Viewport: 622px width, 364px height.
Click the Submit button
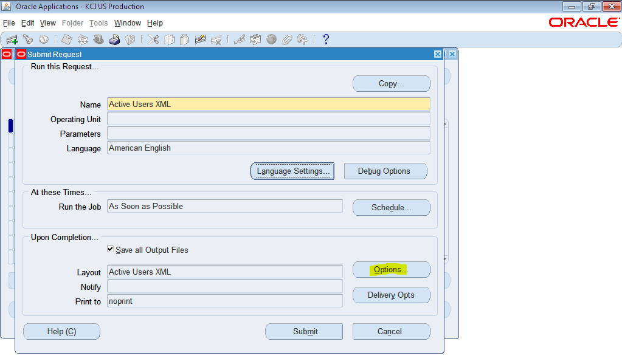pyautogui.click(x=304, y=331)
